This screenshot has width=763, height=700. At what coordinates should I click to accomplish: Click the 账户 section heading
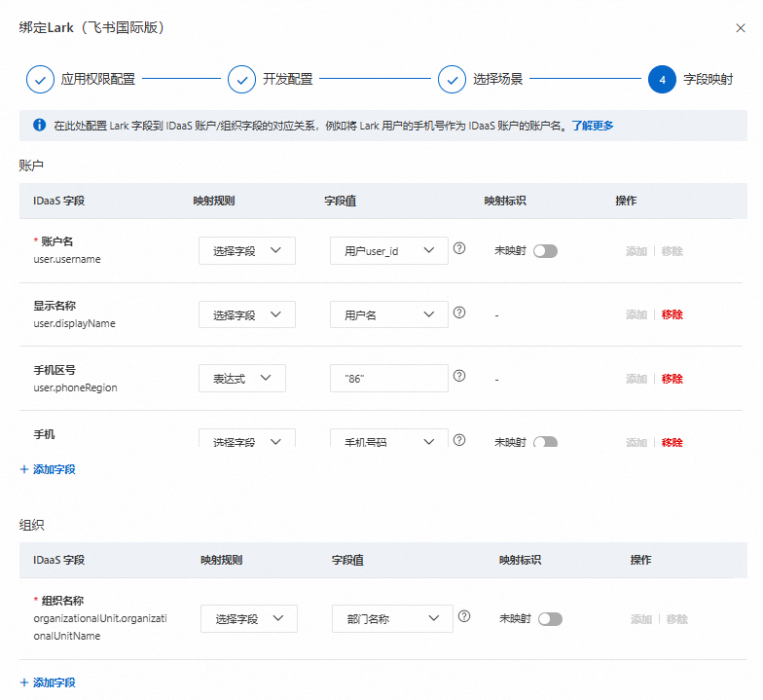click(31, 166)
